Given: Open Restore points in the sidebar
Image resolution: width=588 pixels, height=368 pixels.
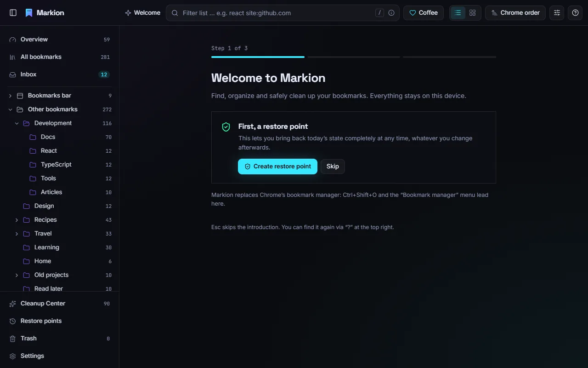Looking at the screenshot, I should click(x=59, y=321).
